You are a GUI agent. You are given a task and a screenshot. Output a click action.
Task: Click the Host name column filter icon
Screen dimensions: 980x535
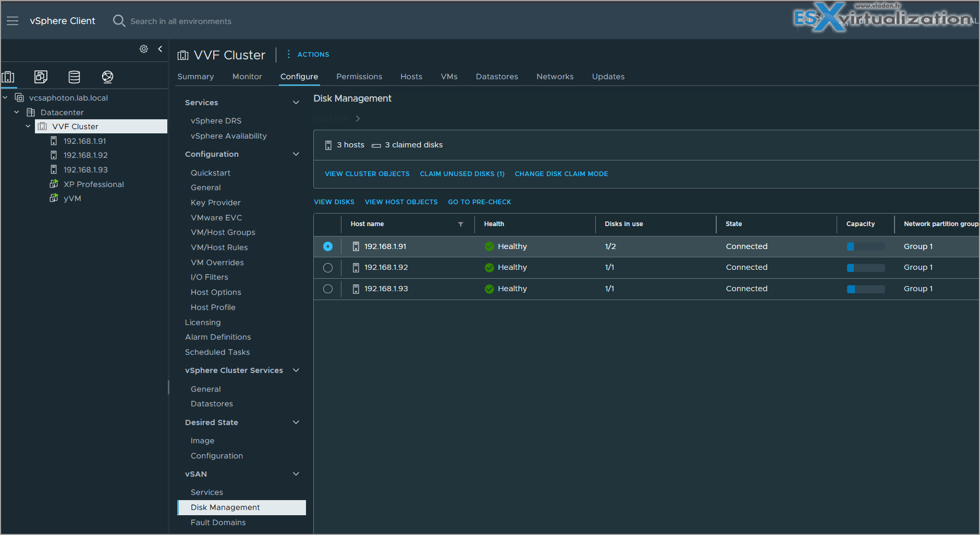pos(461,224)
